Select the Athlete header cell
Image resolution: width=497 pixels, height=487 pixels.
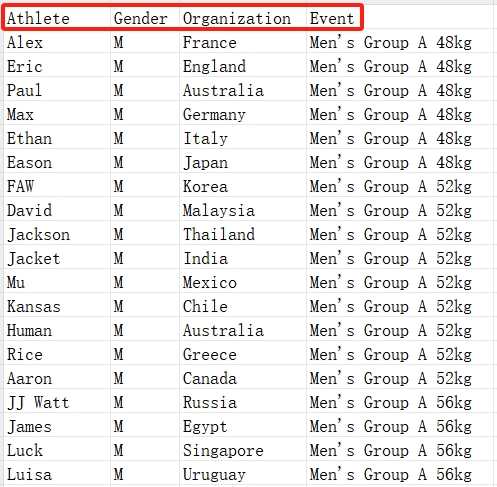pos(57,18)
